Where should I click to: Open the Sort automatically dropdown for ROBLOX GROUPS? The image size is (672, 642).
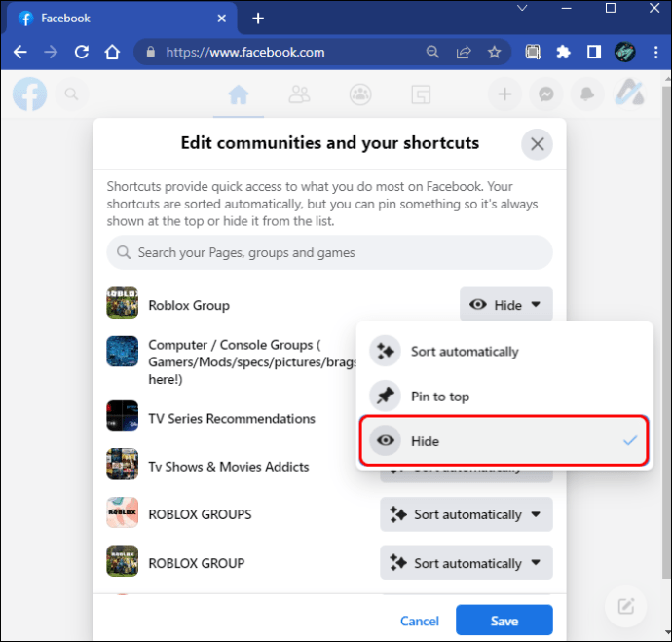click(467, 514)
